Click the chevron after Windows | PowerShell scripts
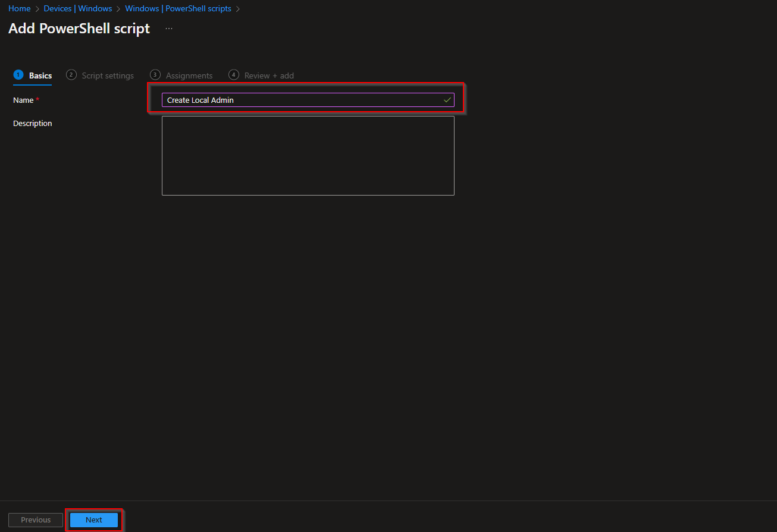The height and width of the screenshot is (532, 777). click(237, 8)
